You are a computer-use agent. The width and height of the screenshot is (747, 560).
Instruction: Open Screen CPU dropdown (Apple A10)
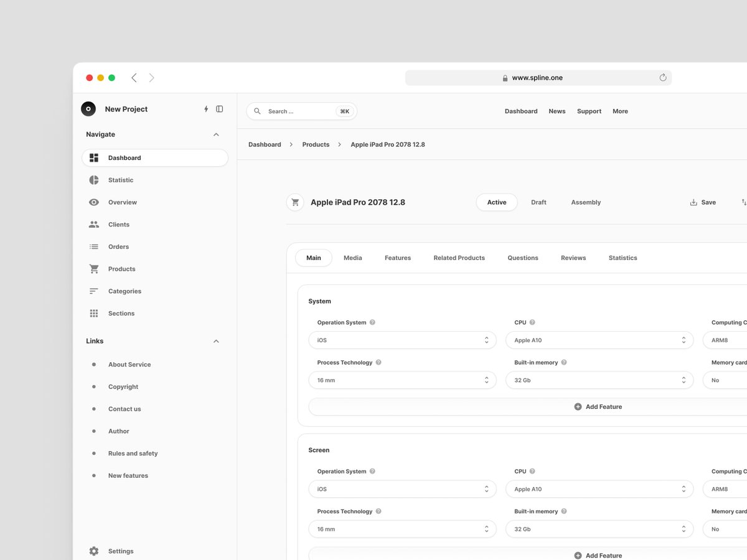pos(599,489)
